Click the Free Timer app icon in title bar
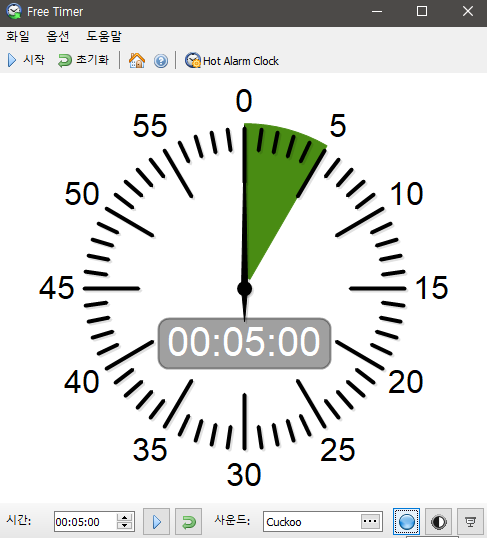487x538 pixels. [14, 11]
